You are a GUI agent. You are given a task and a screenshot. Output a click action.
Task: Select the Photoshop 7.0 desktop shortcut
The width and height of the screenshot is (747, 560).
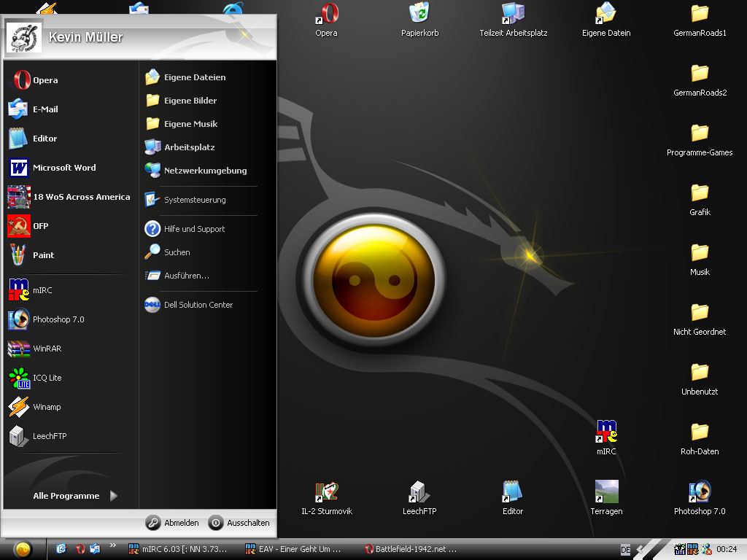(700, 498)
